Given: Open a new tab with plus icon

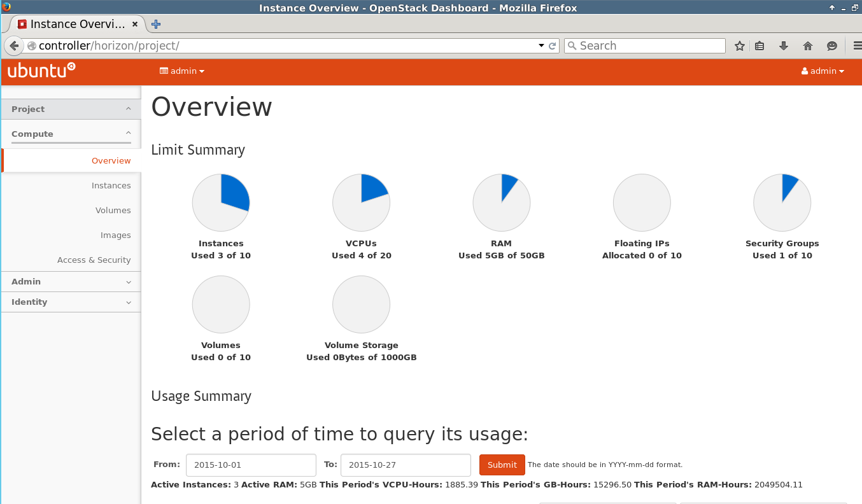Looking at the screenshot, I should (156, 24).
